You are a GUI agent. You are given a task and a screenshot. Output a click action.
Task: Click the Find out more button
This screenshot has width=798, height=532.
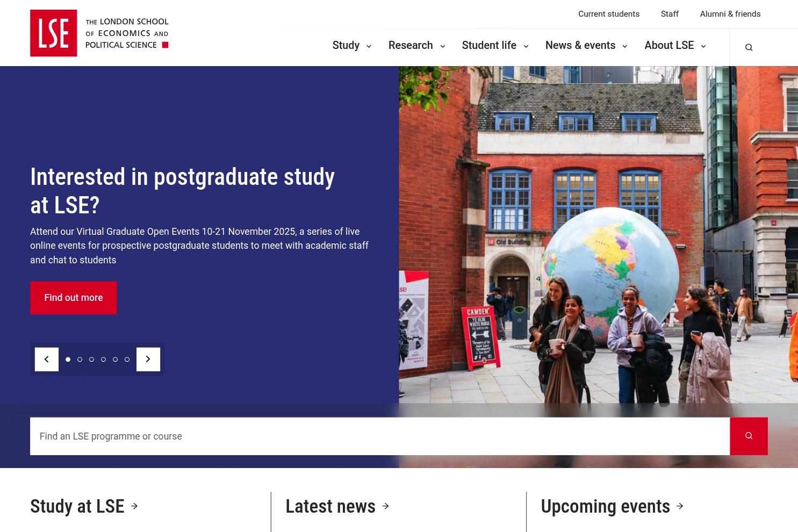(x=74, y=298)
